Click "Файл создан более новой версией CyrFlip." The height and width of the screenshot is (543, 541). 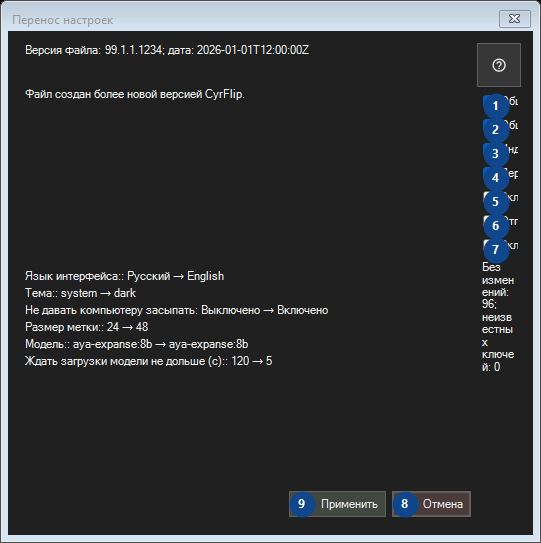click(135, 94)
